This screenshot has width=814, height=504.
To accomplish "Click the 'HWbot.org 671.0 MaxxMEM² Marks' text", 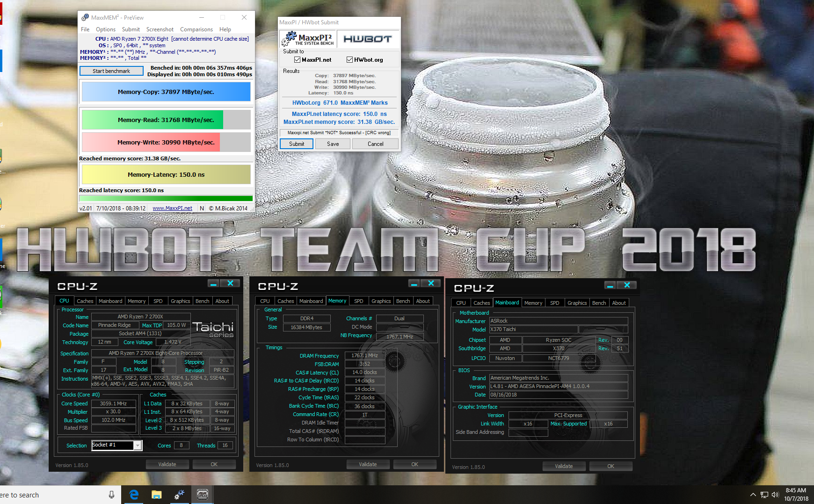I will (x=340, y=103).
